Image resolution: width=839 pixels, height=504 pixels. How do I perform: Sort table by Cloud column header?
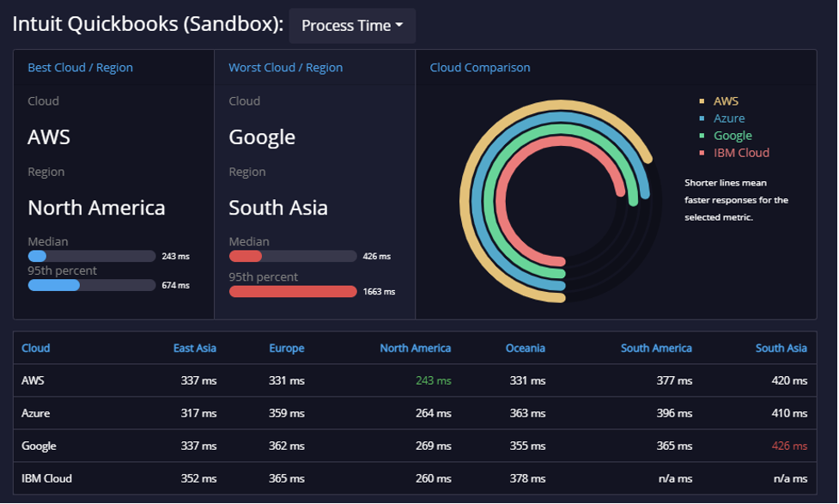click(35, 349)
